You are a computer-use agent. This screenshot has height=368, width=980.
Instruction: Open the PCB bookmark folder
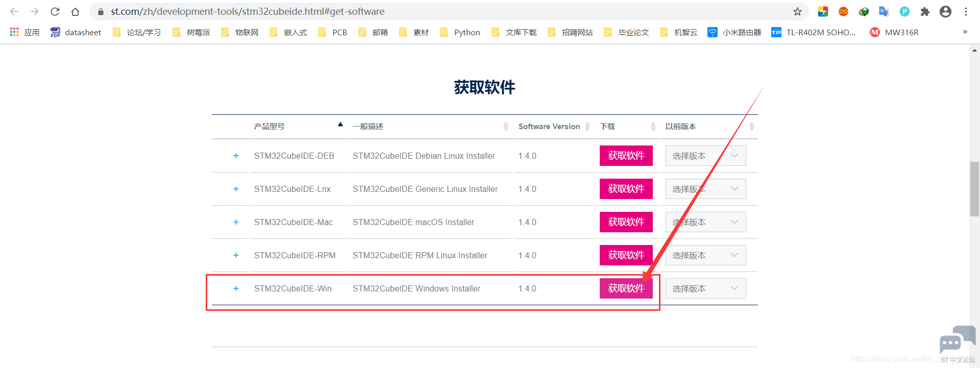click(x=332, y=32)
